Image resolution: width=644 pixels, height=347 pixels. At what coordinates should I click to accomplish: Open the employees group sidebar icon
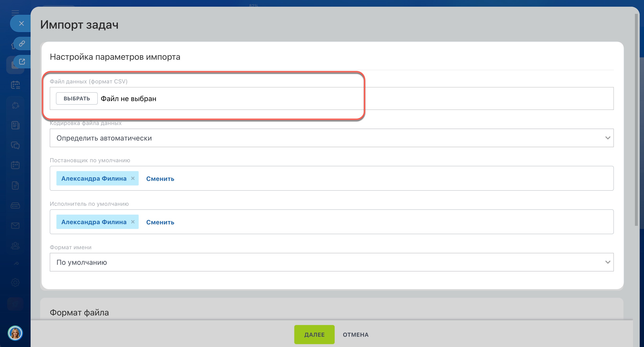(x=15, y=246)
